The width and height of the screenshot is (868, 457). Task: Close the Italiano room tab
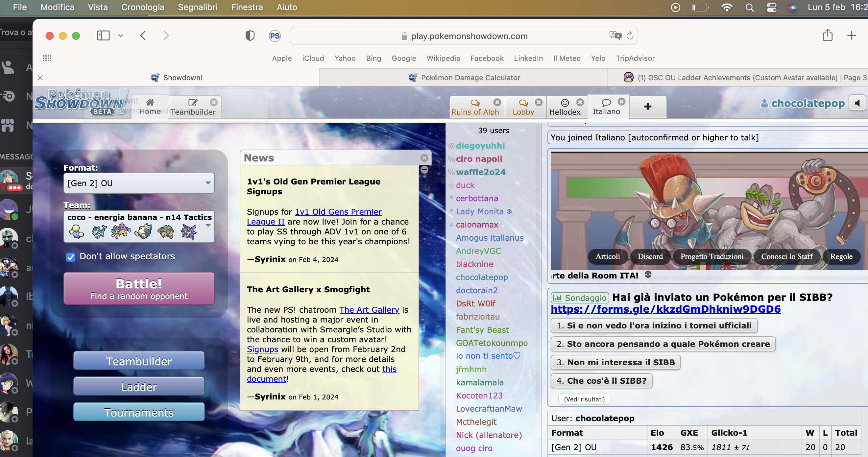621,102
